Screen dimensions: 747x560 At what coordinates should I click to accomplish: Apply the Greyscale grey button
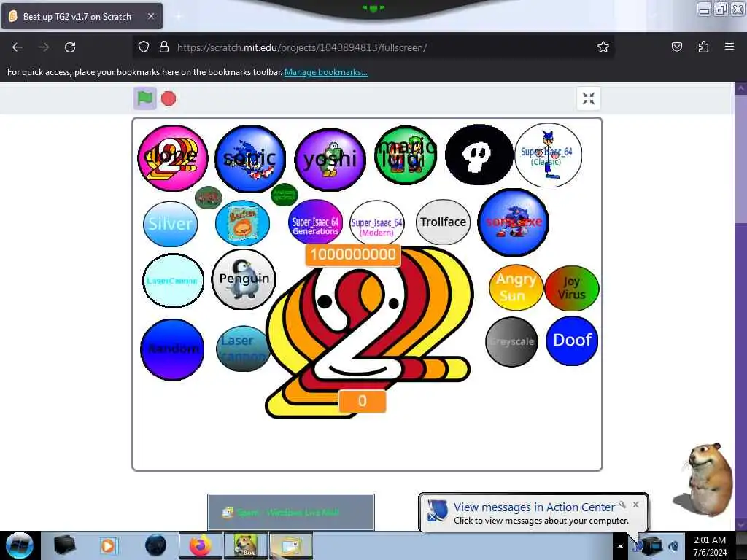(x=511, y=342)
